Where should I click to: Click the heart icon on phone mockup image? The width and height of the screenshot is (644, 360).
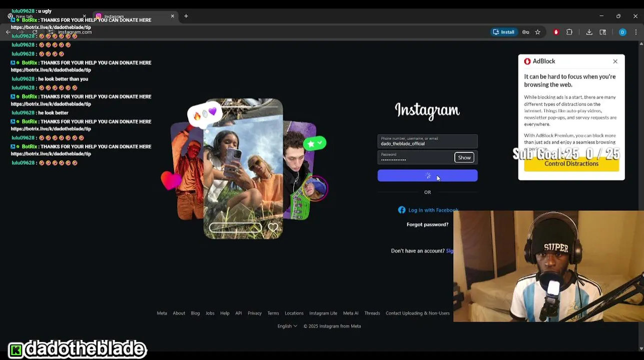coord(273,228)
